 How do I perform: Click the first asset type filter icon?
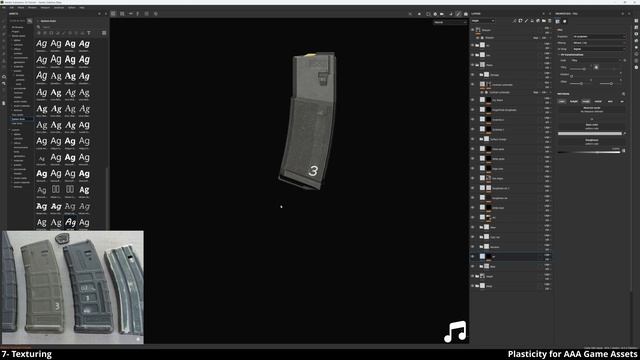pos(39,33)
